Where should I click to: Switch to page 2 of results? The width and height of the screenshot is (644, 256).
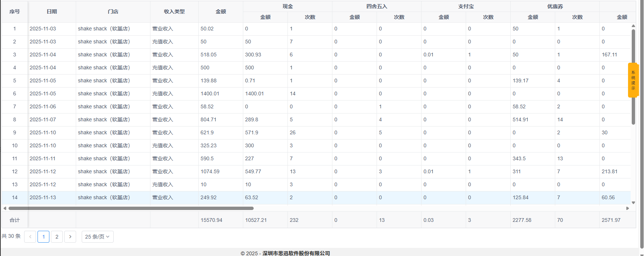pyautogui.click(x=57, y=237)
